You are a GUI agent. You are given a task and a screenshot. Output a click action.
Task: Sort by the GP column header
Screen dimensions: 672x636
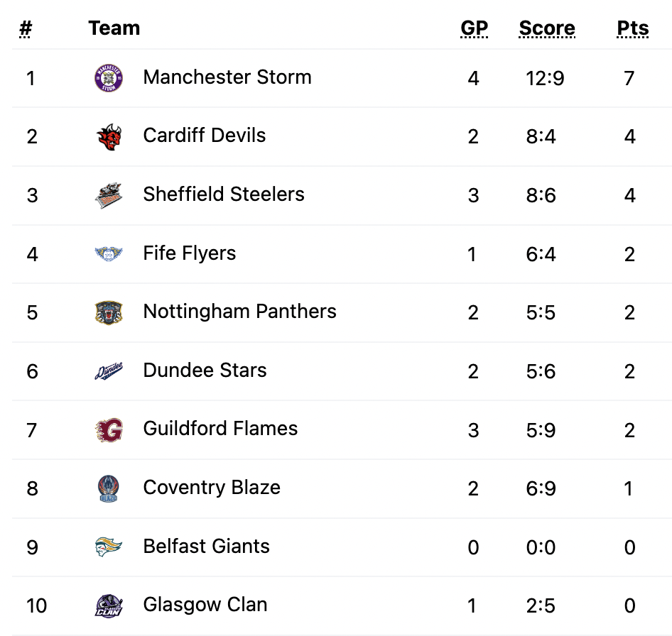[x=474, y=28]
